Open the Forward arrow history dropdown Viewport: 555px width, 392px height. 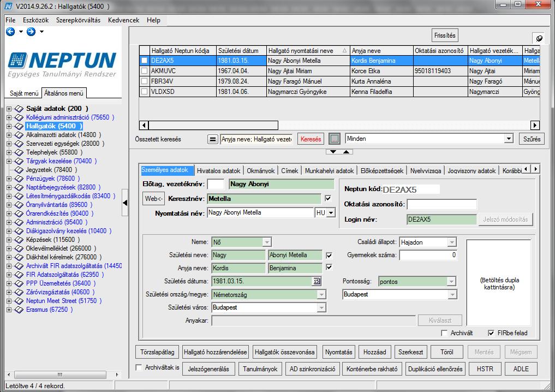click(x=42, y=32)
